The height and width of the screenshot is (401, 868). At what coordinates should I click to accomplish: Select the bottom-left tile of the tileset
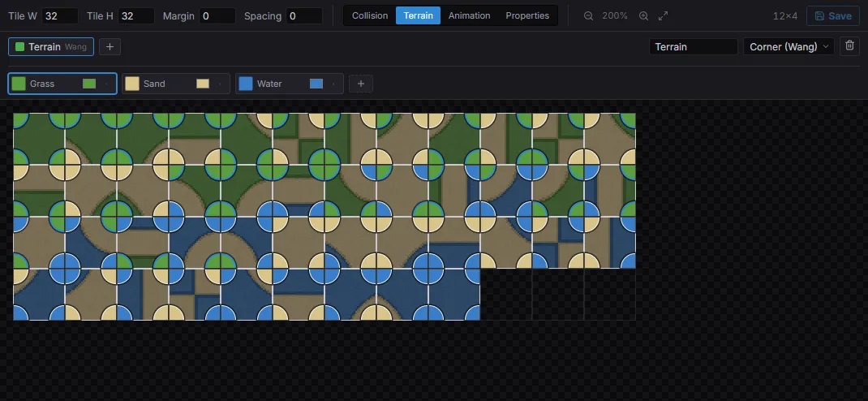point(39,294)
